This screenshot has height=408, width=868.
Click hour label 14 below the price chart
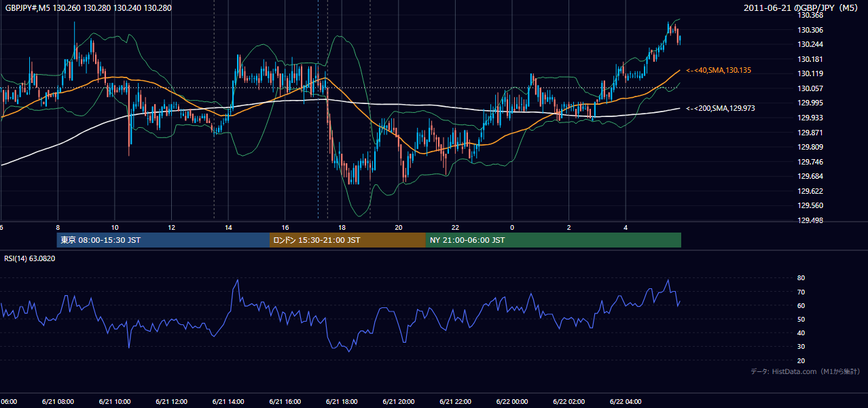(x=229, y=227)
